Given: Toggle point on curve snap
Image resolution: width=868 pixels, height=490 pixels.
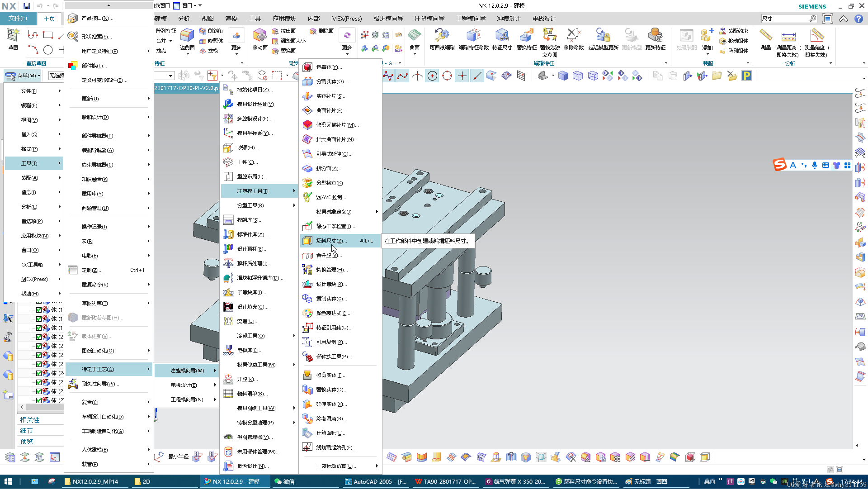Looking at the screenshot, I should [477, 76].
